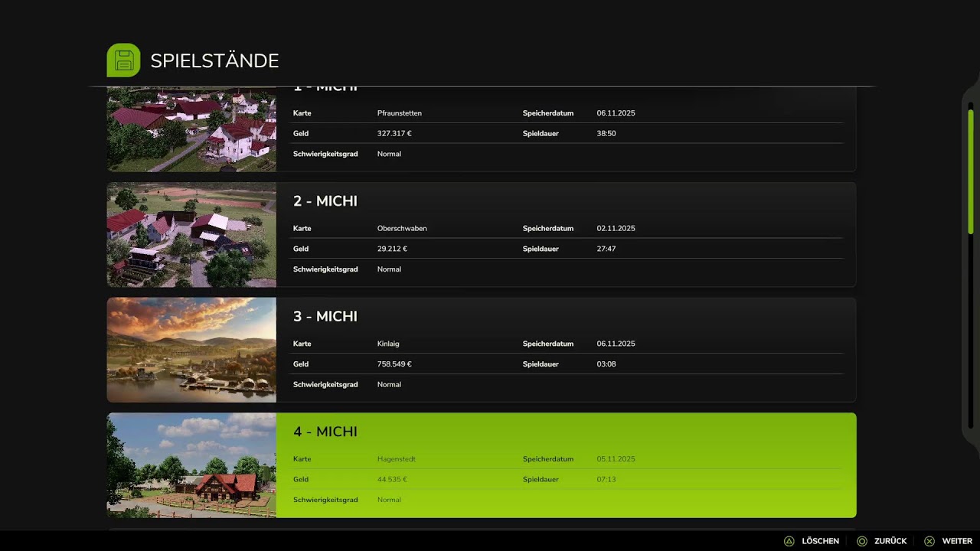980x551 pixels.
Task: Click map name Oberschwaben
Action: (x=402, y=229)
